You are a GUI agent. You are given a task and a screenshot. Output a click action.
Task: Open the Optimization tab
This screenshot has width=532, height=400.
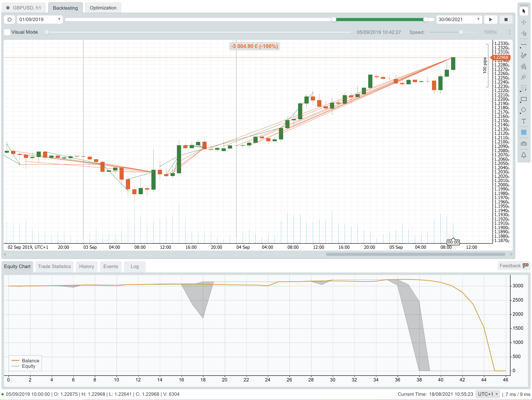point(103,8)
